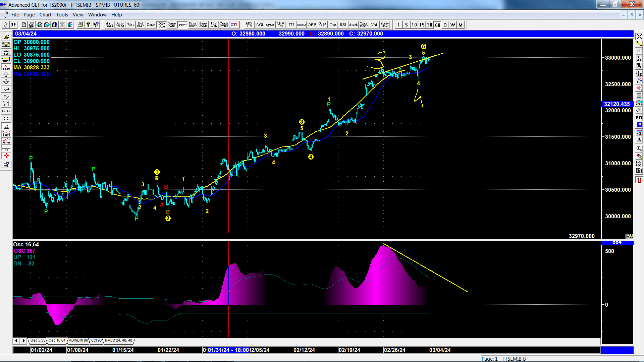The image size is (644, 362).
Task: Open the STUDY tool
Action: [x=6, y=59]
